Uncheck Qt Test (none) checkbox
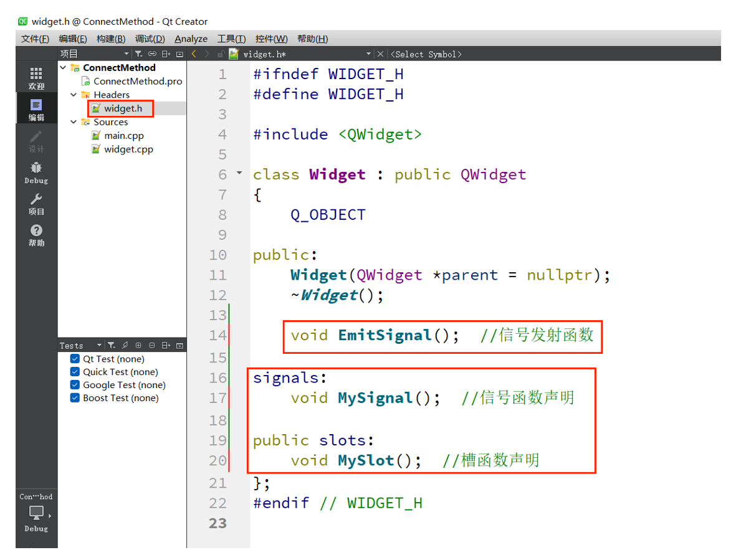 (x=75, y=359)
